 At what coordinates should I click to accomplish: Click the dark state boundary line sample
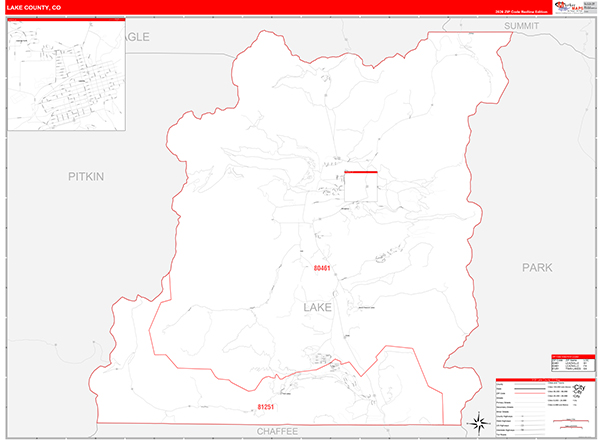[x=530, y=389]
